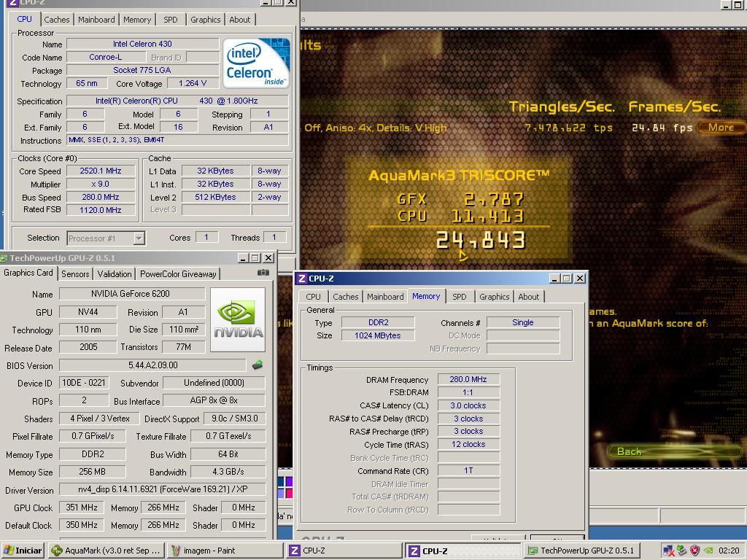
Task: Click the GPU-Z window title bar icon
Action: point(4,258)
